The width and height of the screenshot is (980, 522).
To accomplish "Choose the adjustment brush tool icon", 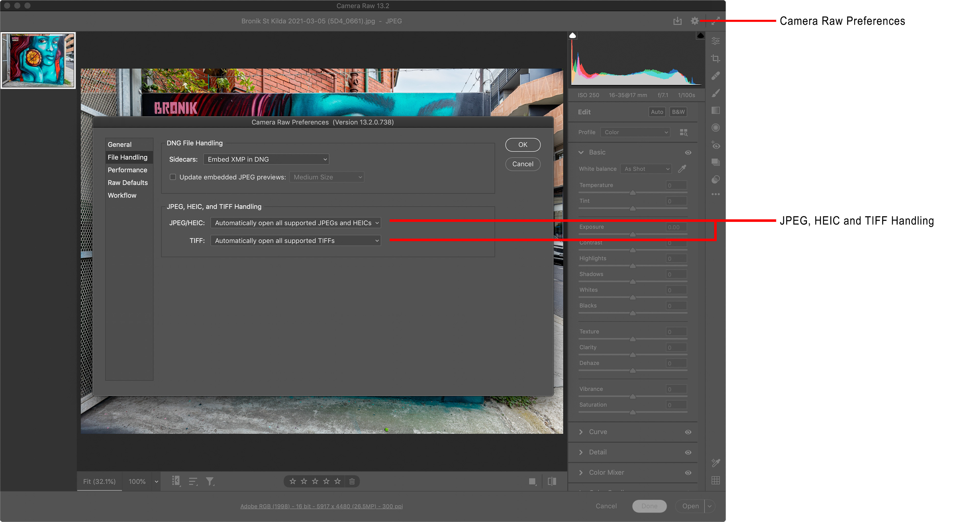I will pos(715,93).
